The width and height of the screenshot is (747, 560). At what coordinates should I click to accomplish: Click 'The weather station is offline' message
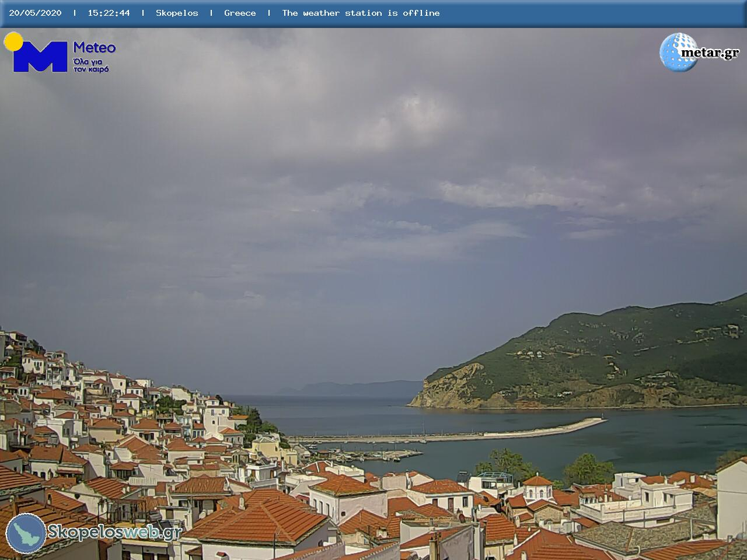pyautogui.click(x=361, y=13)
